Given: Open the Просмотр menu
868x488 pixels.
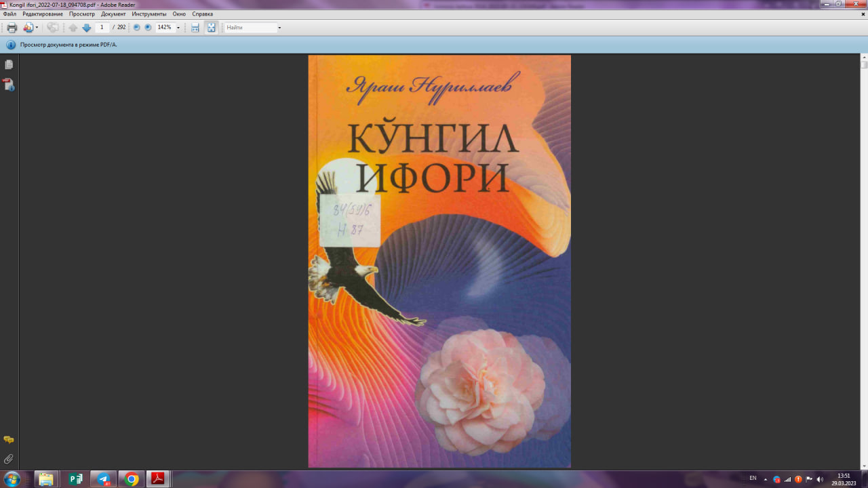Looking at the screenshot, I should click(x=81, y=14).
